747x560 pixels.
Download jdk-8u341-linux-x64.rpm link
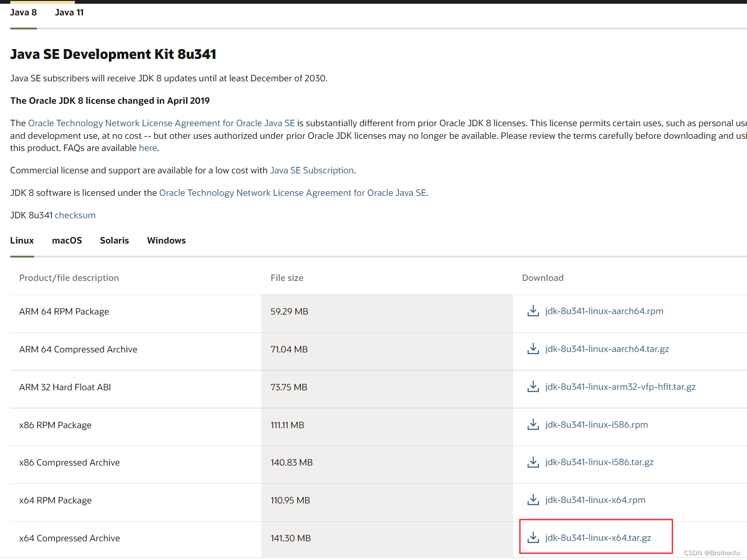pyautogui.click(x=595, y=500)
